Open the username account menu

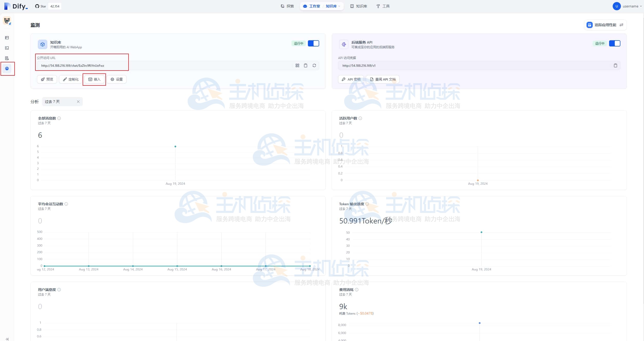[x=627, y=6]
